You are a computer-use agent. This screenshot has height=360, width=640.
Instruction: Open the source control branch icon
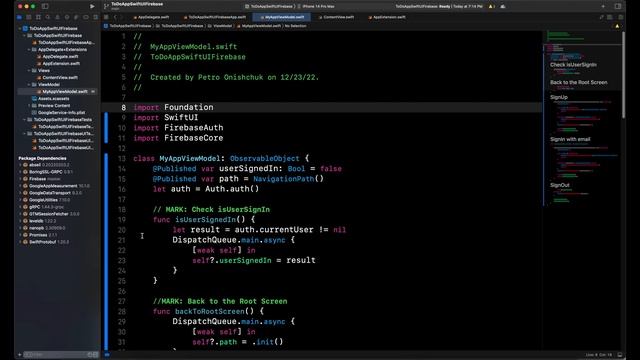point(106,6)
